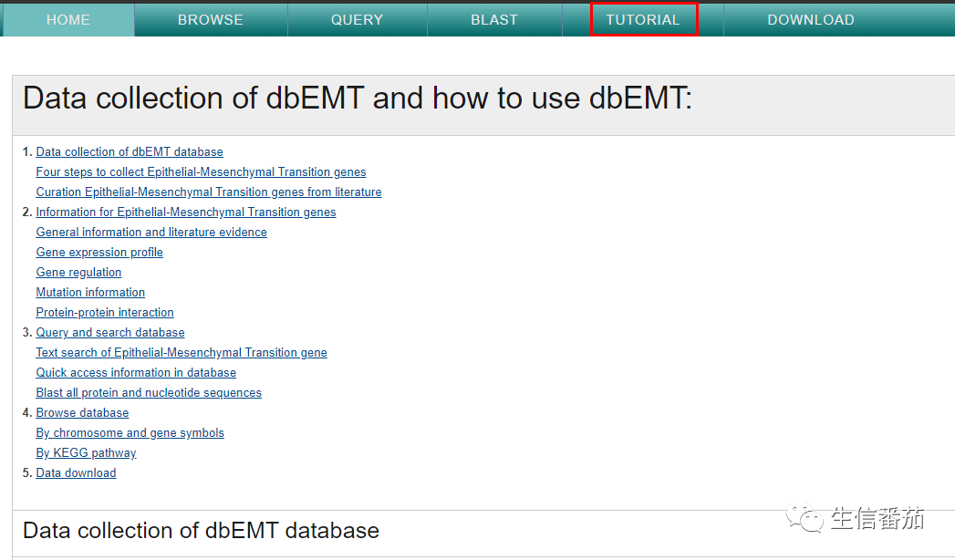The image size is (955, 560).
Task: Follow the Four steps to collect genes link
Action: pos(201,172)
